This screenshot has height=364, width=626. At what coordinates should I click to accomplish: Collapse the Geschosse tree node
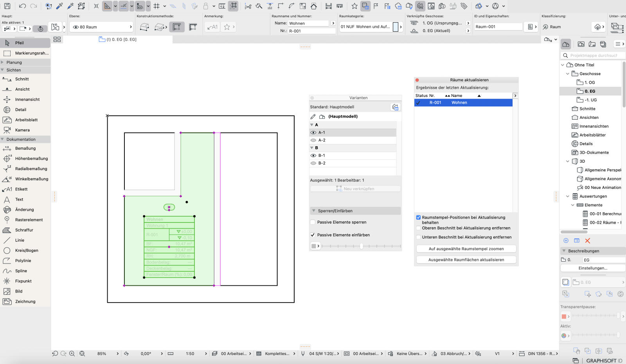(568, 74)
